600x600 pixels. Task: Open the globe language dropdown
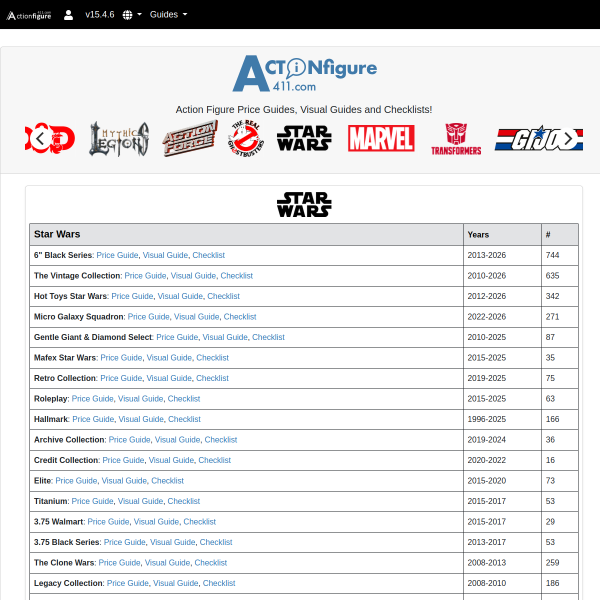point(132,15)
